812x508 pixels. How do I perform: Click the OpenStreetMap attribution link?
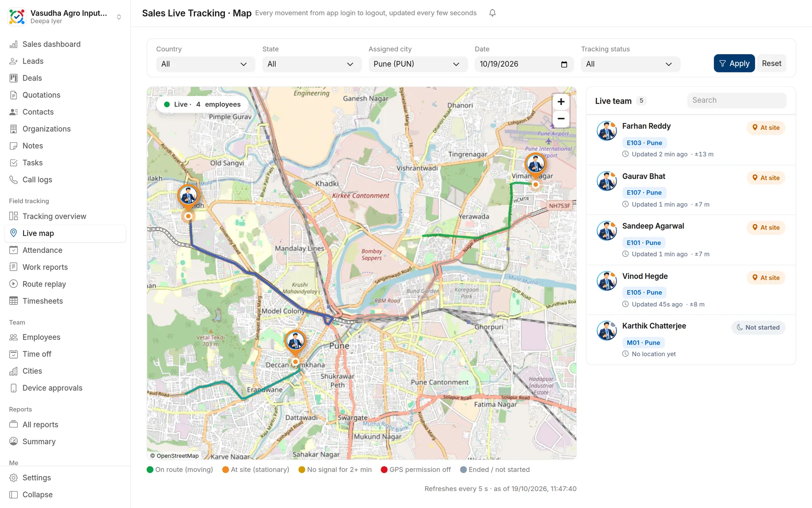[178, 456]
